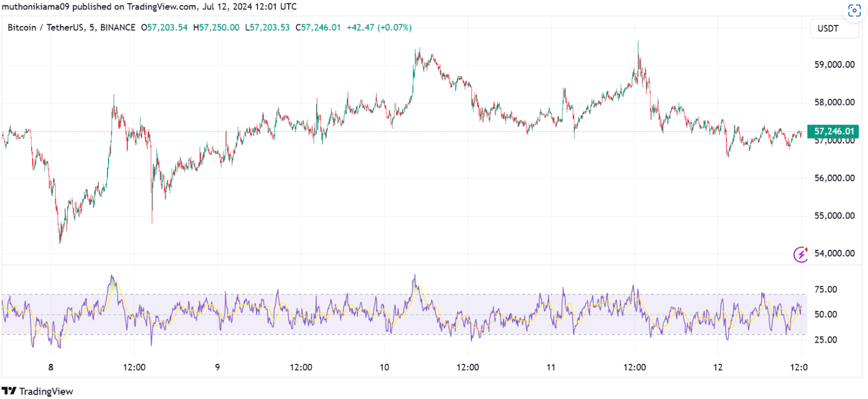Viewport: 868px width, 399px height.
Task: Click the TradingView.com publisher text
Action: tap(162, 7)
